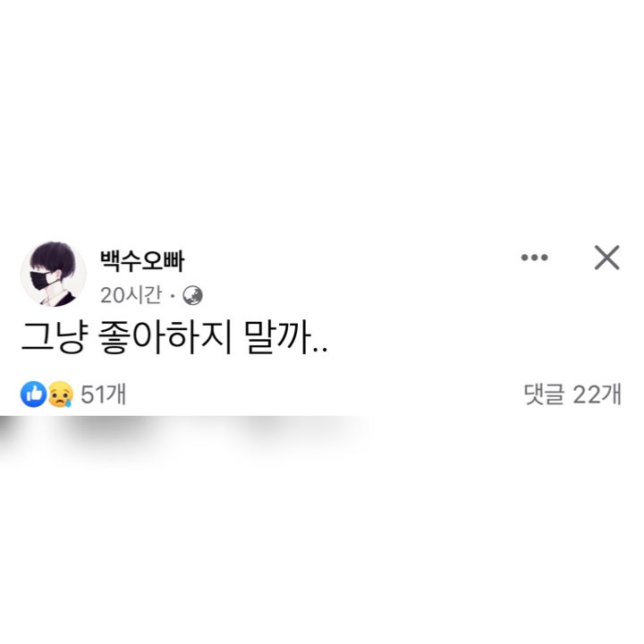Click the dot separator after 20시간
644x644 pixels.
[x=173, y=296]
